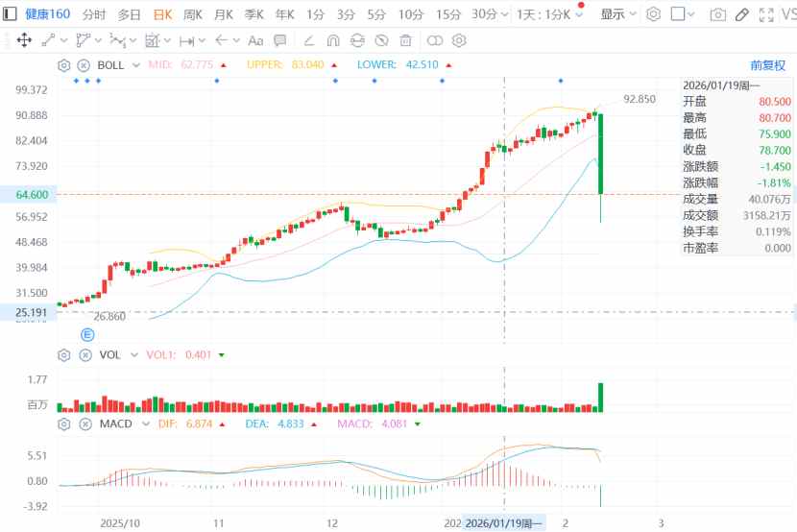Expand the BOLL indicator dropdown
The image size is (797, 532).
pos(134,65)
